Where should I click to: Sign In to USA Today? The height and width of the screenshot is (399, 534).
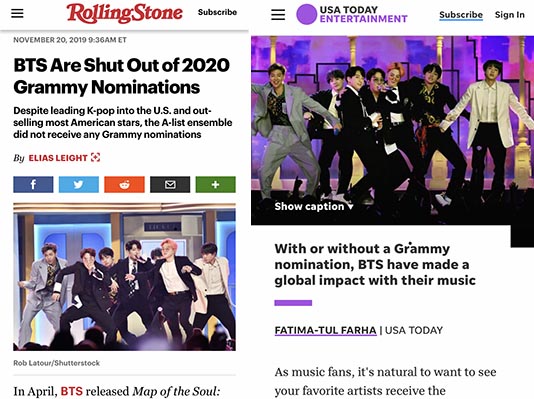tap(509, 15)
